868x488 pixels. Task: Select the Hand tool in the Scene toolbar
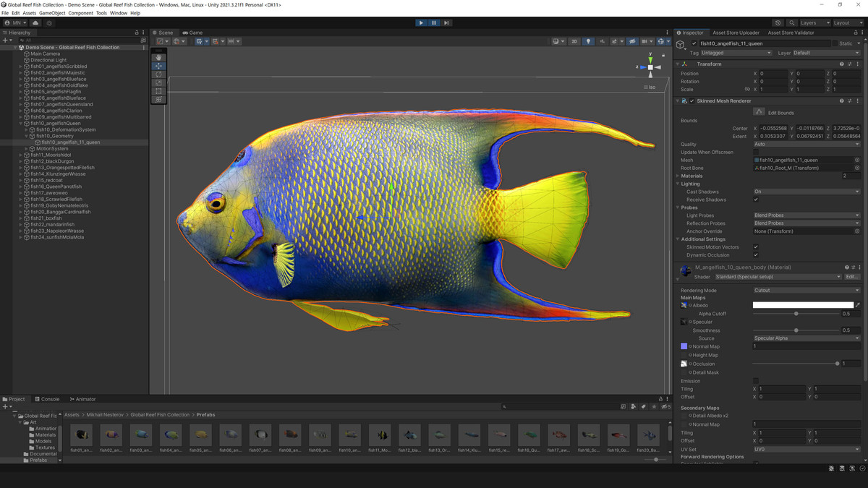tap(158, 57)
